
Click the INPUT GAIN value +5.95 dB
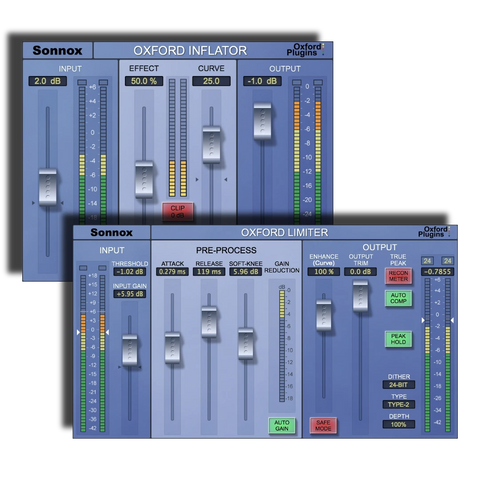tap(130, 294)
